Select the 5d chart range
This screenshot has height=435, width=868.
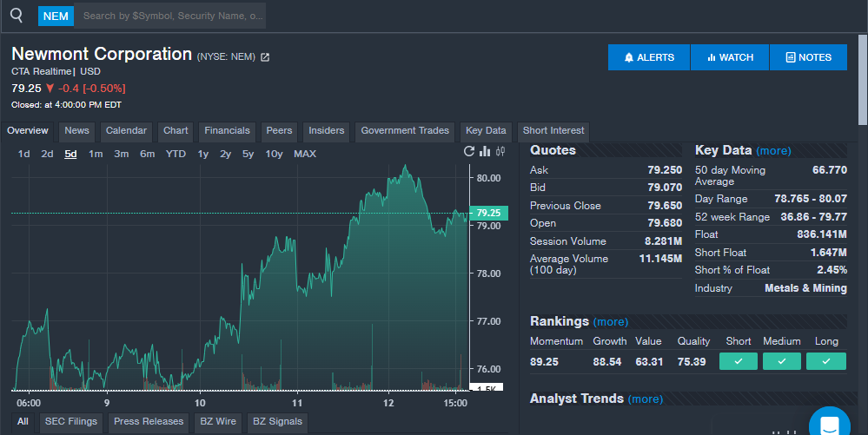71,154
